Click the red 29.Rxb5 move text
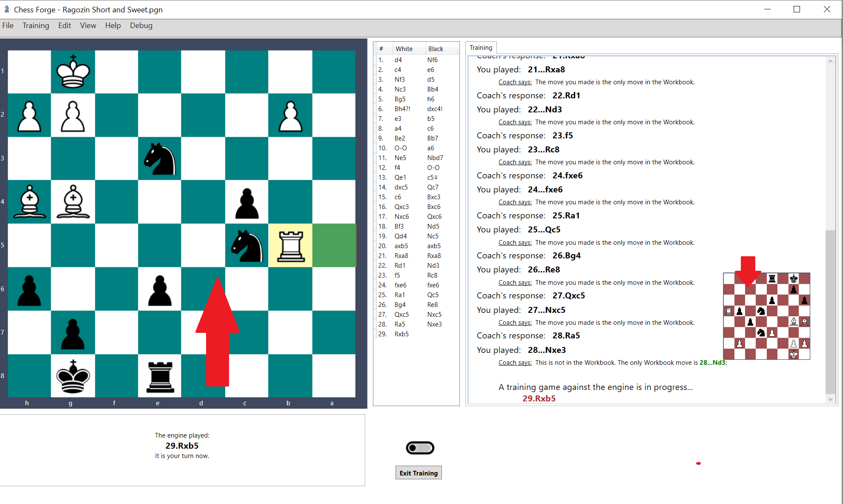The image size is (843, 504). coord(539,399)
